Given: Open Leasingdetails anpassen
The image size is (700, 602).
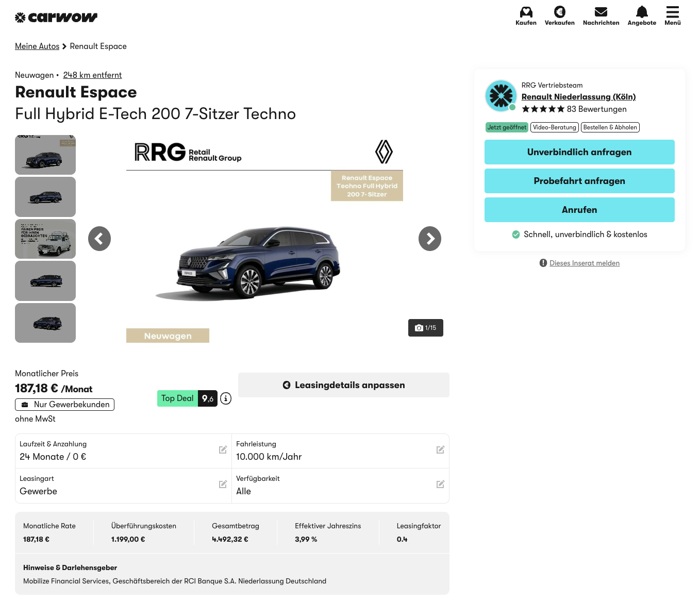Looking at the screenshot, I should click(x=344, y=385).
